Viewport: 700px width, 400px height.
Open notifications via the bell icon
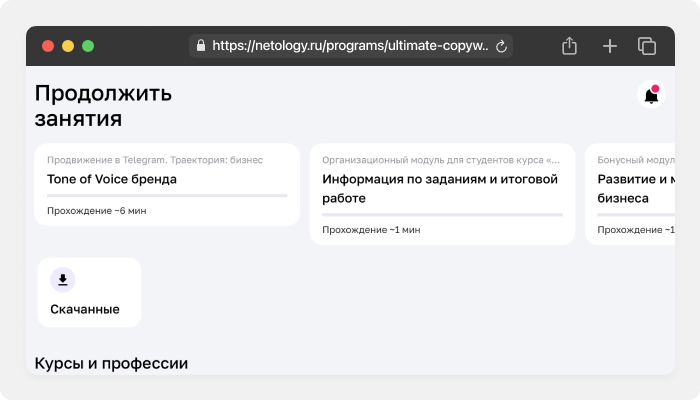click(x=651, y=95)
